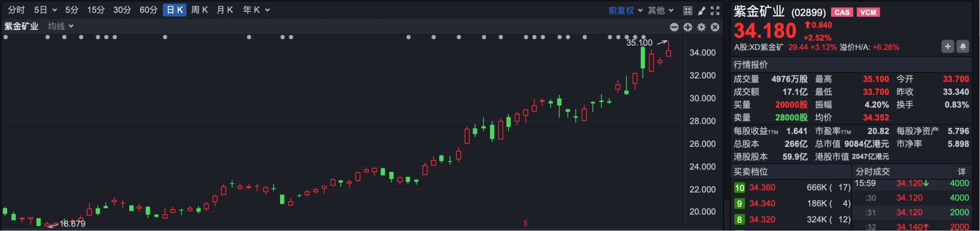
Task: Remove the moving average indicator with X icon
Action: [x=715, y=27]
